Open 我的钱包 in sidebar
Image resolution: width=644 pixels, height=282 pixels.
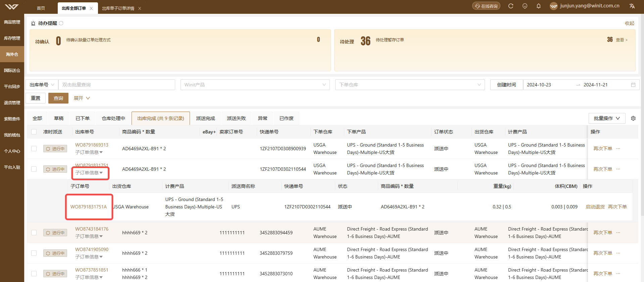point(12,135)
